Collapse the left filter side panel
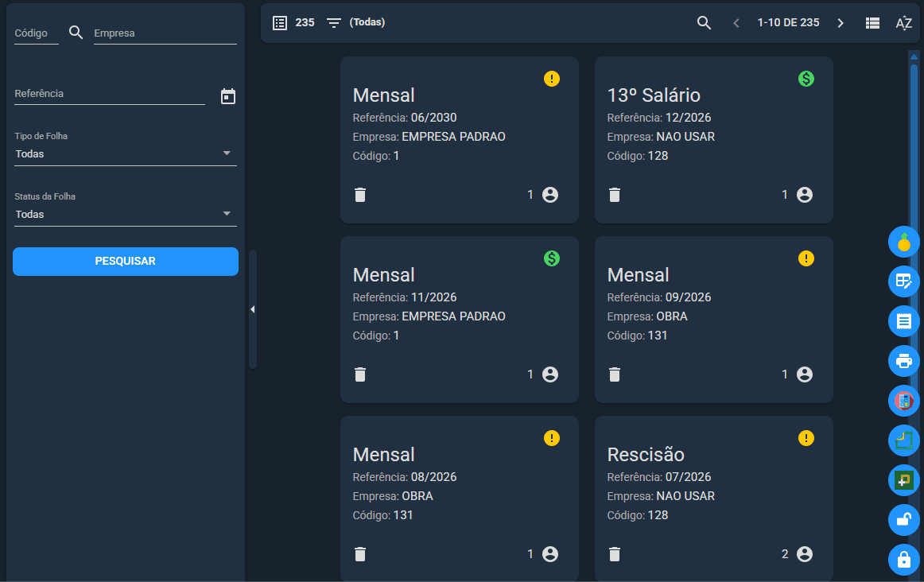 [x=252, y=309]
